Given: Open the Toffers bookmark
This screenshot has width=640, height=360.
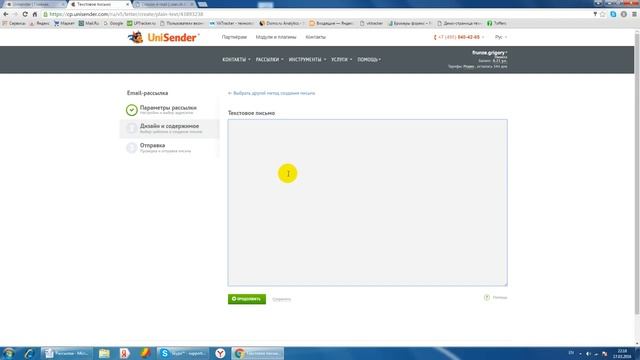Looking at the screenshot, I should point(497,23).
